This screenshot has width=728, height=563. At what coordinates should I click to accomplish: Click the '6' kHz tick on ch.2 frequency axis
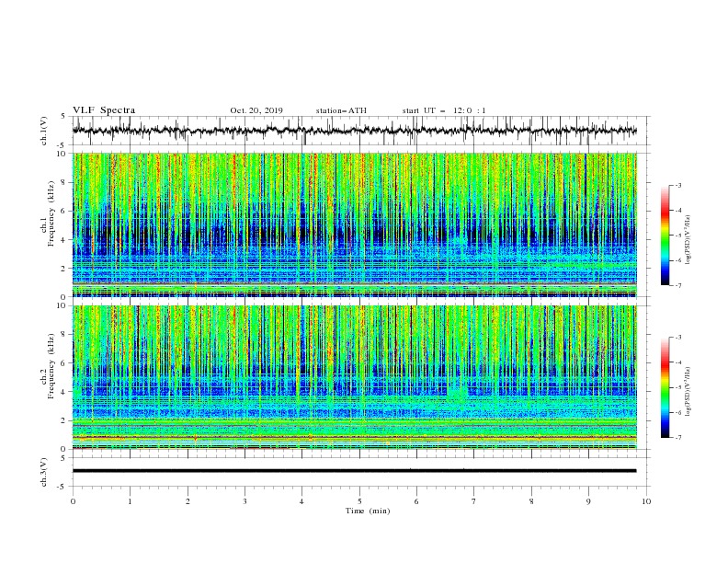coord(63,363)
